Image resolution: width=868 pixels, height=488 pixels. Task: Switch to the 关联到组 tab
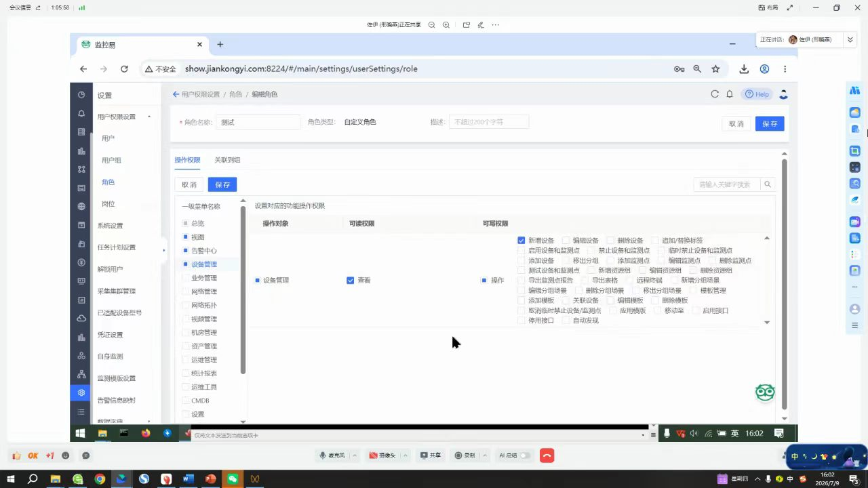pyautogui.click(x=227, y=160)
